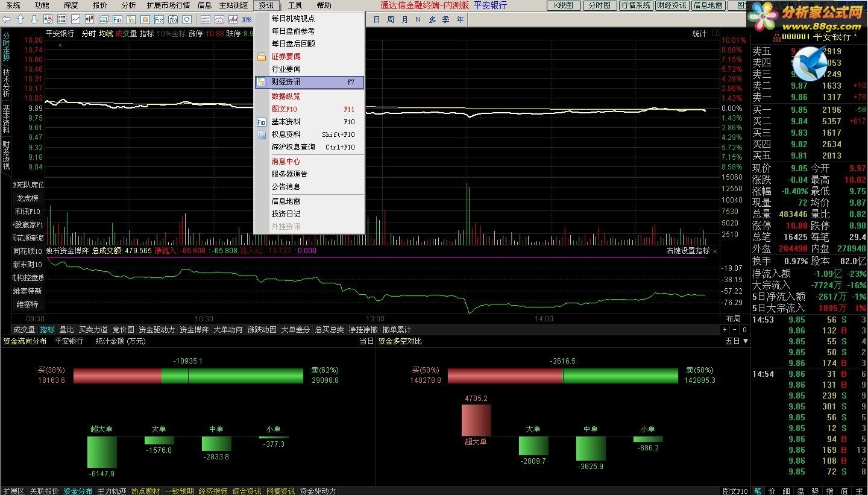868x495 pixels.
Task: Choose 图文F10 from the 资讯 menu
Action: point(309,109)
